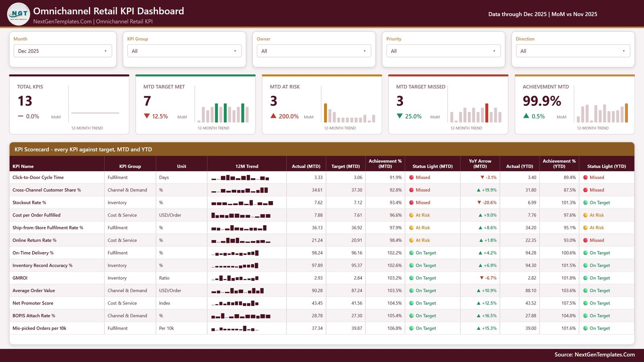
Task: Select the Inventory Record Accuracy % KPI name
Action: click(42, 265)
